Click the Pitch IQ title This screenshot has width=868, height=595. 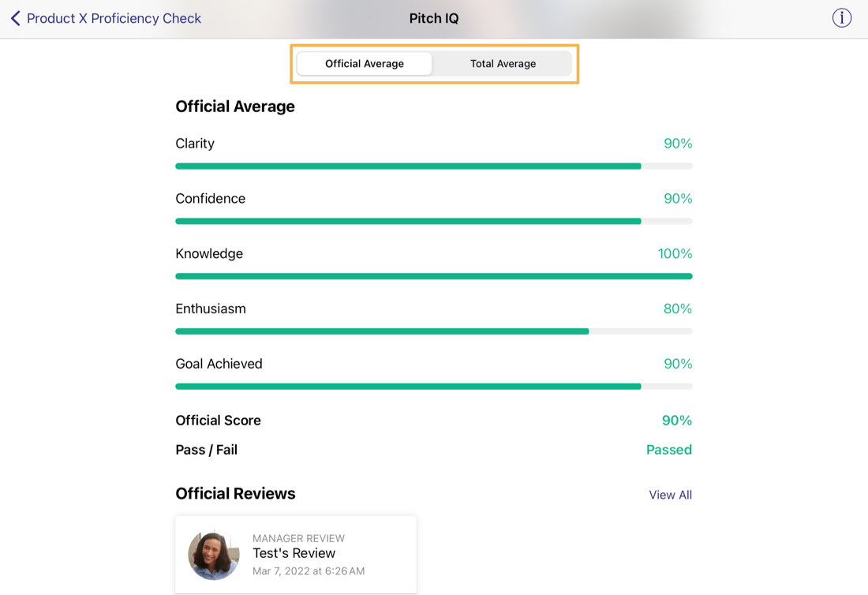[434, 18]
